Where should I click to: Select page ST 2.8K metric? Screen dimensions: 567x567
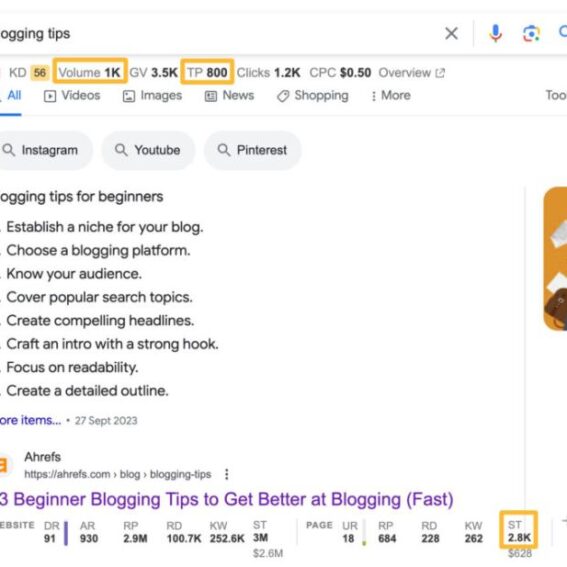pos(519,531)
